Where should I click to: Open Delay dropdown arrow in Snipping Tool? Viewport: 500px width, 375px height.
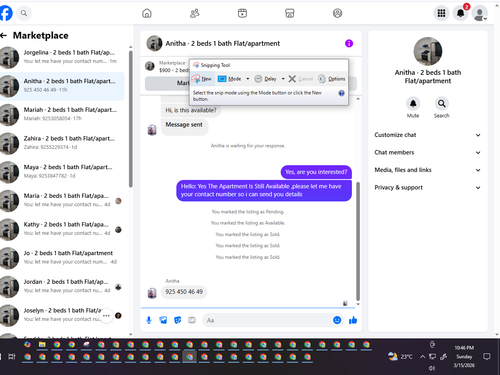point(283,79)
